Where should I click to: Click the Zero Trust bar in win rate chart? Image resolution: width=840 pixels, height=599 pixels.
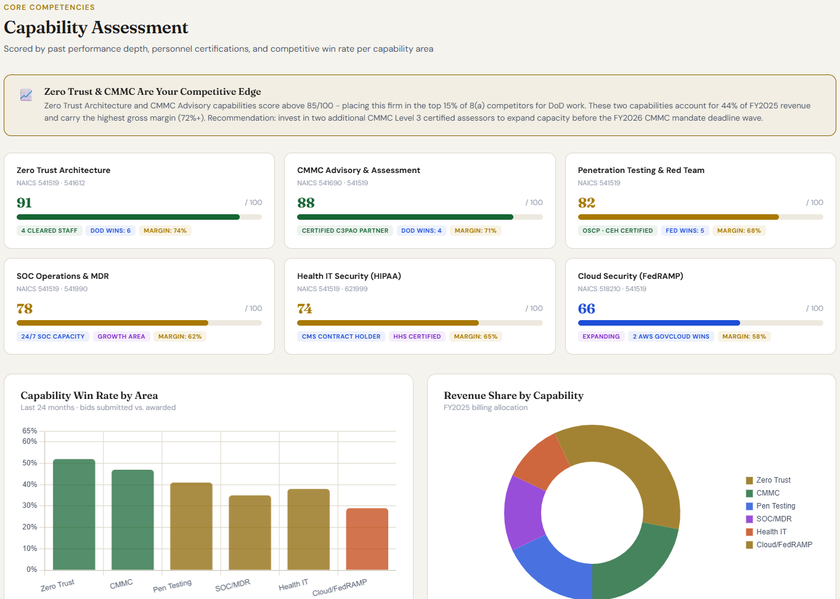74,514
